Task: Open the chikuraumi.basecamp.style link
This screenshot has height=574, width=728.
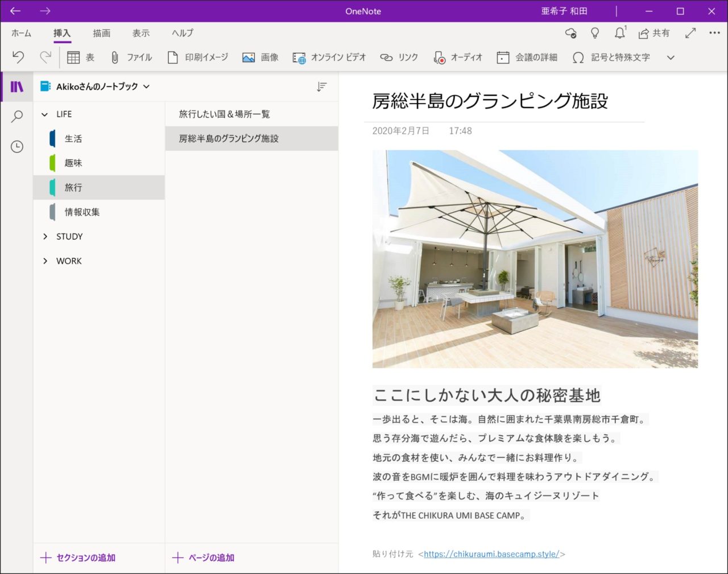Action: [491, 554]
